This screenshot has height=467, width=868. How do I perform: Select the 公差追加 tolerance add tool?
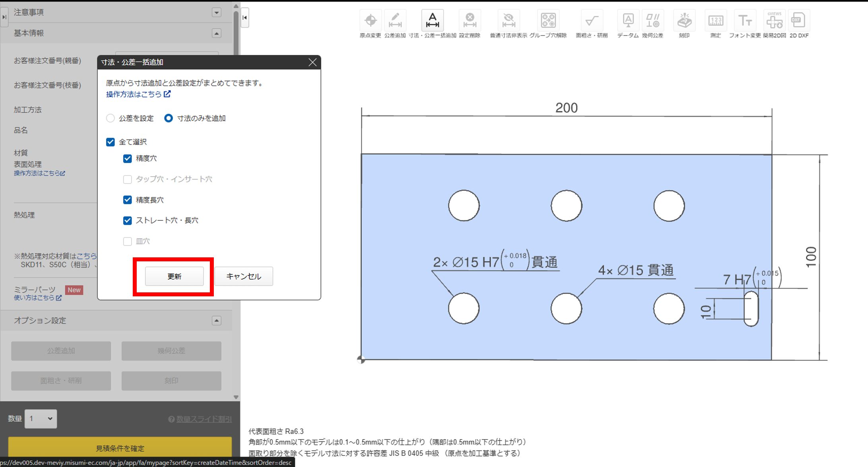395,21
